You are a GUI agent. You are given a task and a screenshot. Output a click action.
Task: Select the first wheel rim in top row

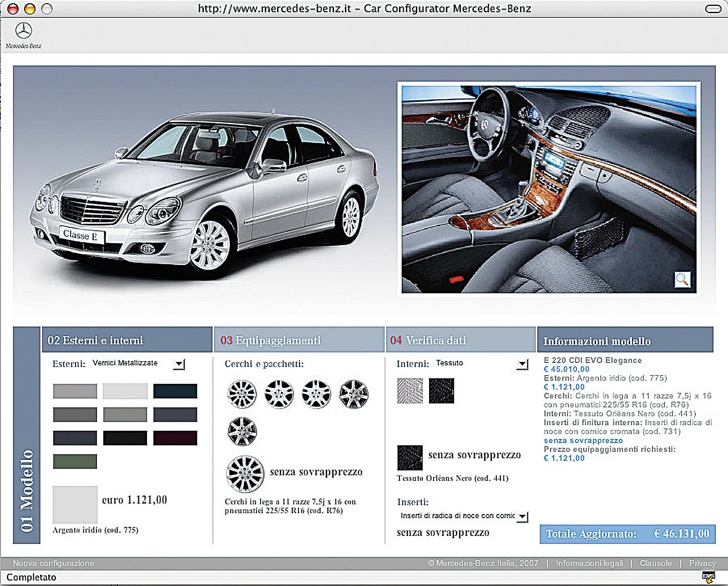(x=242, y=394)
